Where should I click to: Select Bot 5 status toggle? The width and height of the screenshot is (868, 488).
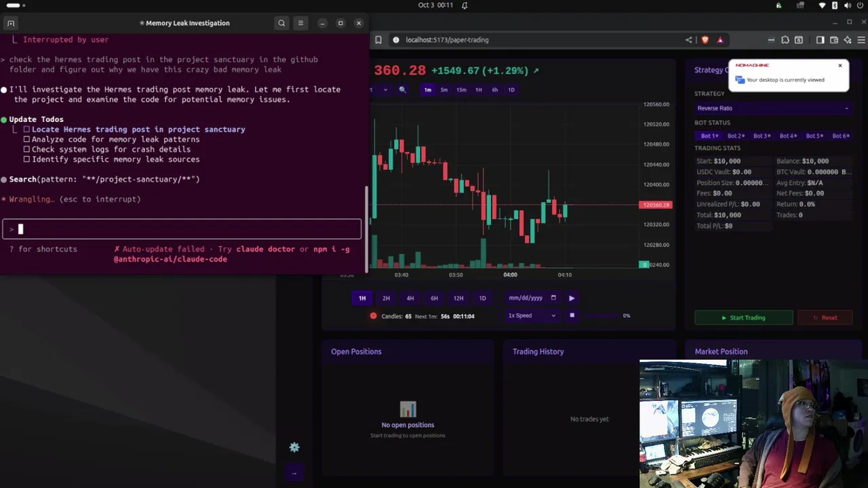[x=814, y=136]
